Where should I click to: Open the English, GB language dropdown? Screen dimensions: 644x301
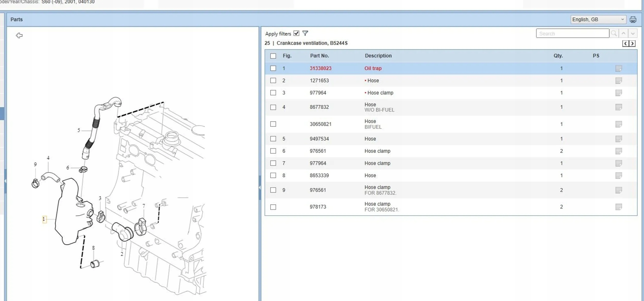pos(598,20)
